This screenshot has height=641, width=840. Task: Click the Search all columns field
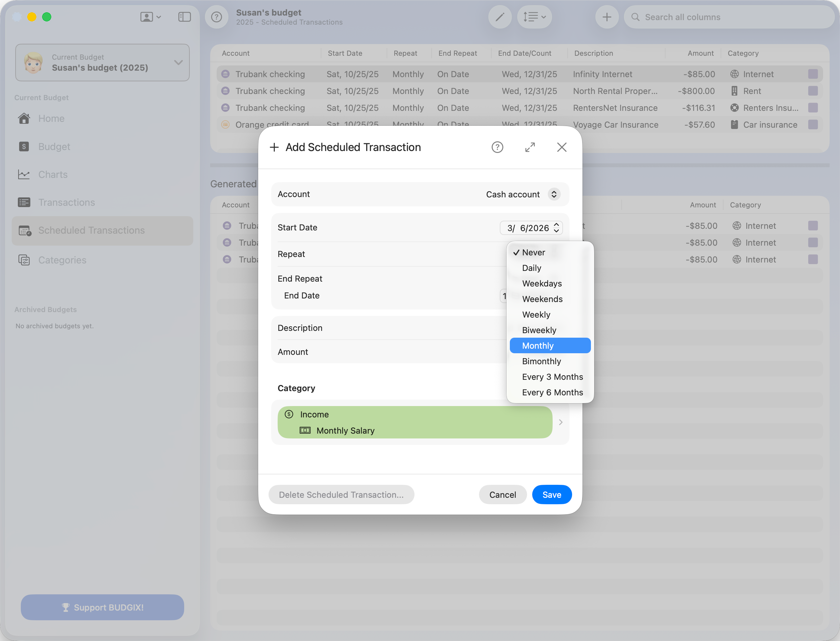click(726, 17)
